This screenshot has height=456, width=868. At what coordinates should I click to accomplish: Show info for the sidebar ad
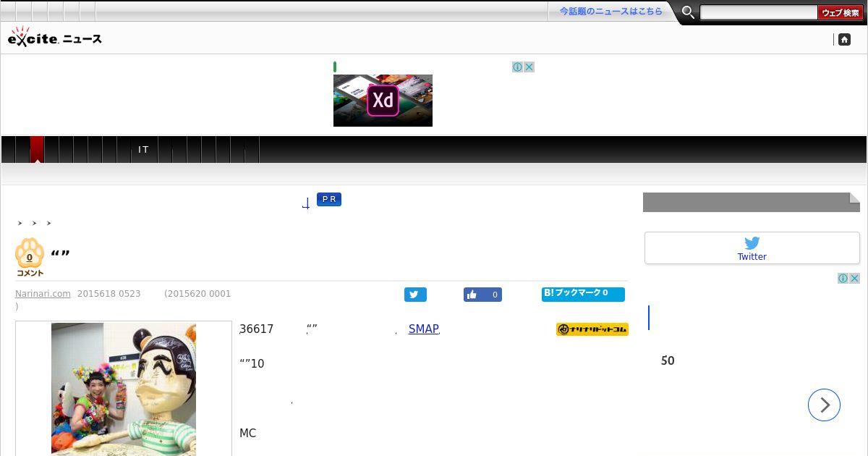point(843,278)
